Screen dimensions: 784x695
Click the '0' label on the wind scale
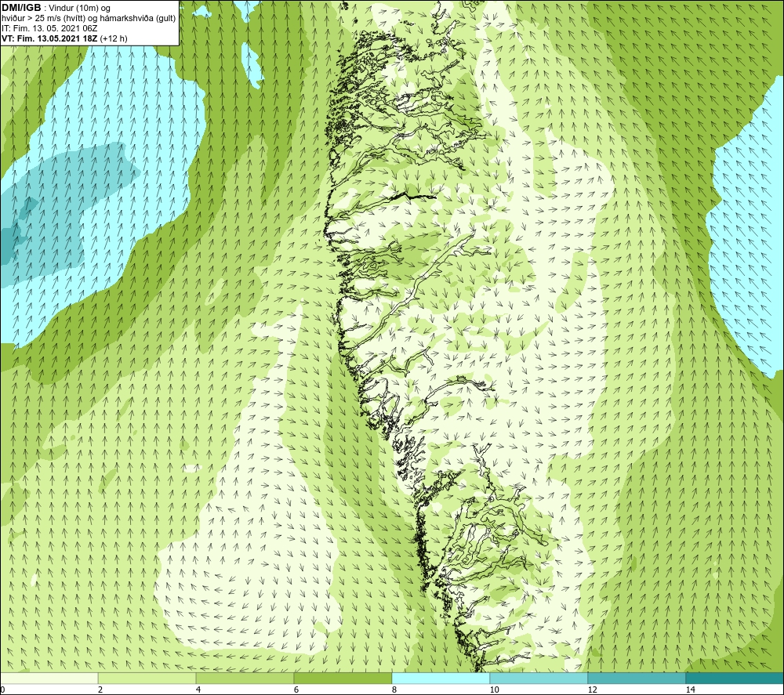[2, 690]
